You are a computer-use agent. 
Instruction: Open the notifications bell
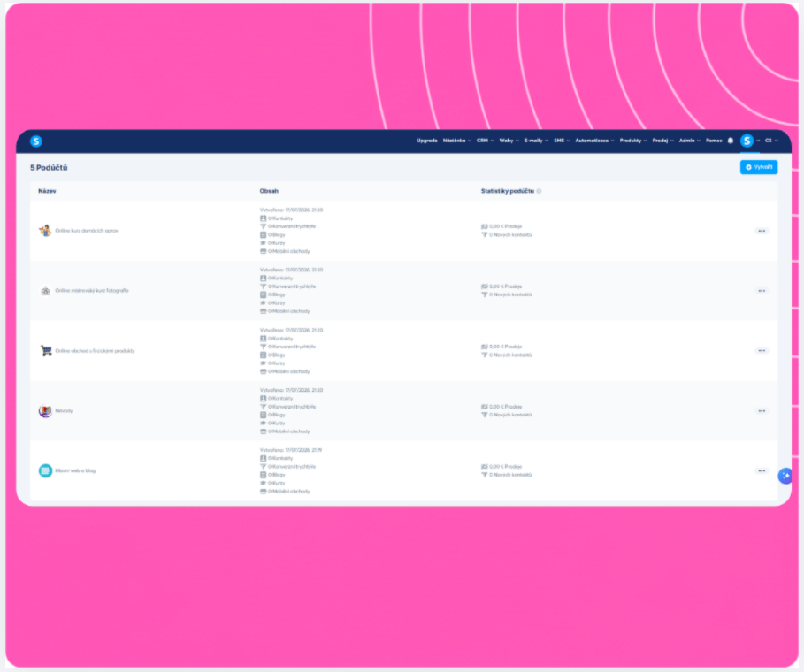point(731,141)
